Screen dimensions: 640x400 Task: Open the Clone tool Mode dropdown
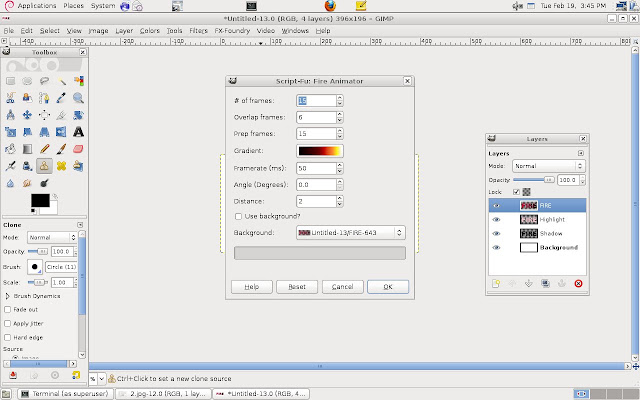tap(52, 238)
